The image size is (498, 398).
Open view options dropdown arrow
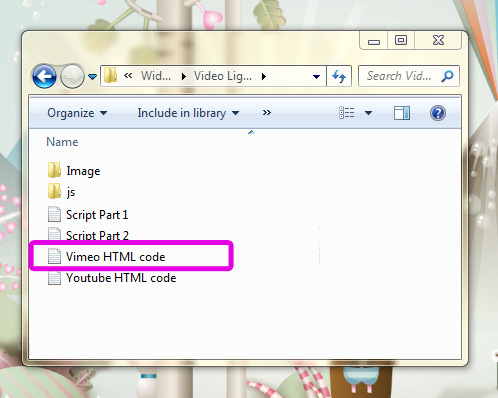tap(368, 113)
